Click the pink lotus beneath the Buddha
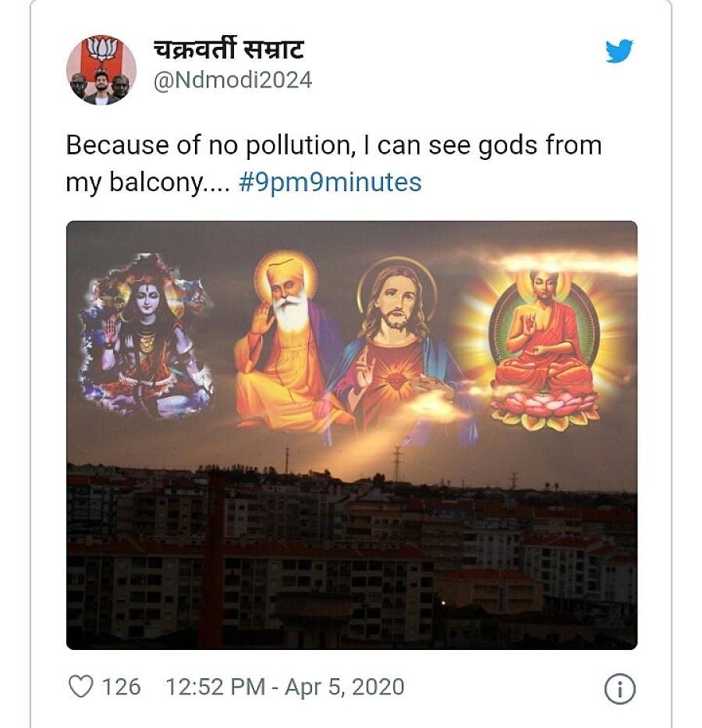The image size is (702, 728). pos(545,409)
